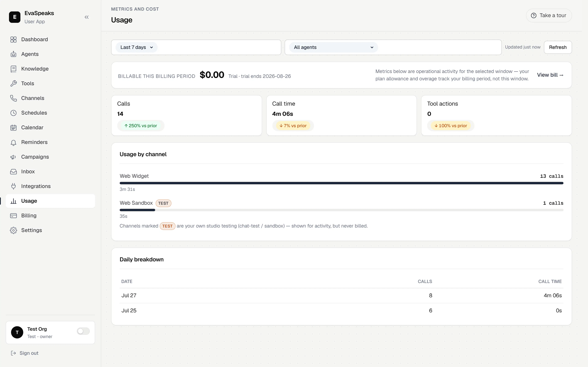Open the Integrations plug icon

[x=13, y=186]
